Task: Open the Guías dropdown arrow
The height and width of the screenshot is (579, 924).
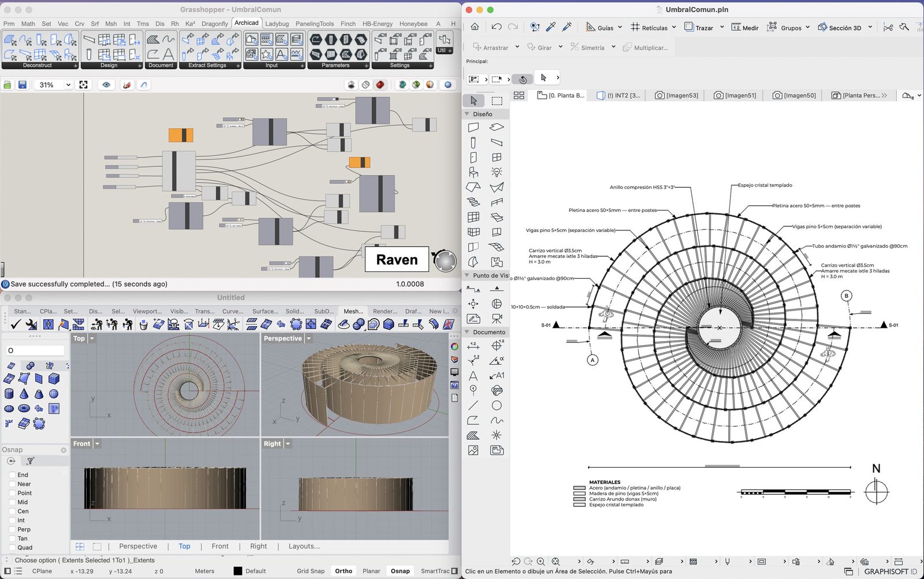Action: click(620, 27)
